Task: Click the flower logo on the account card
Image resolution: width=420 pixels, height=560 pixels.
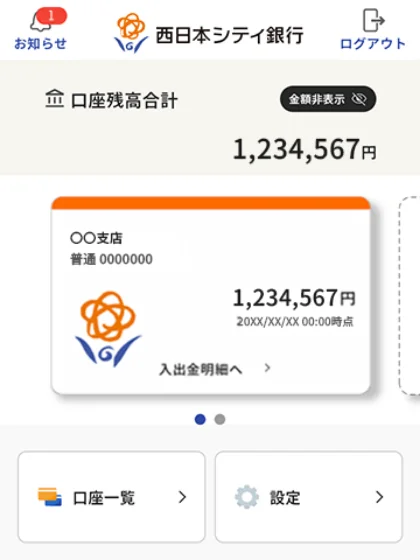Action: 108,329
